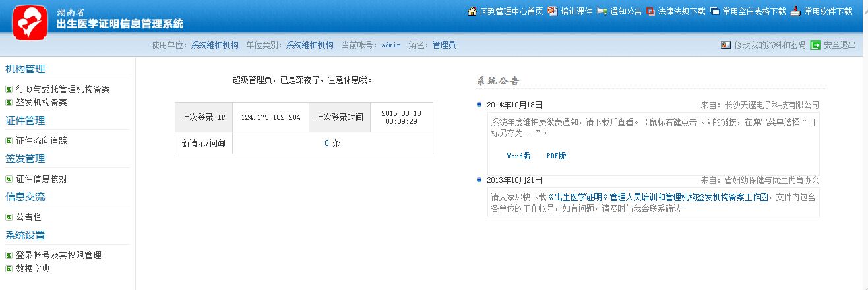This screenshot has width=868, height=290.
Task: Open 证件信息核对 in the sidebar
Action: coord(42,179)
